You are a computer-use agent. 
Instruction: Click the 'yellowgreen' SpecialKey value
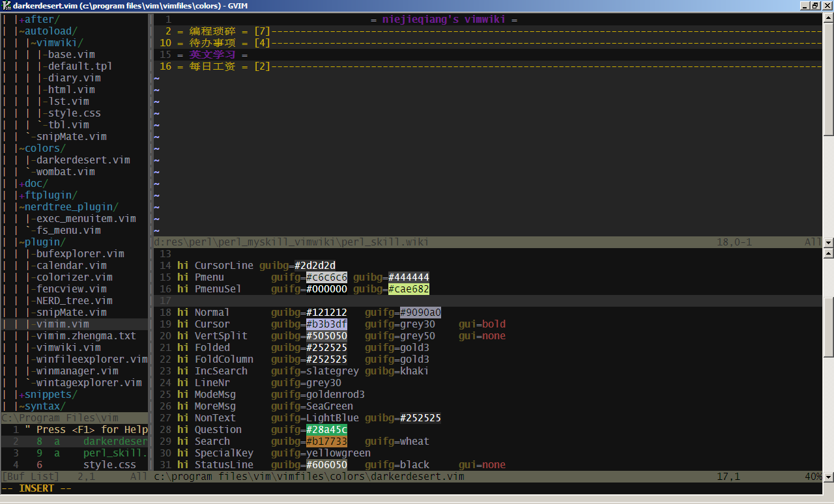[x=338, y=453]
